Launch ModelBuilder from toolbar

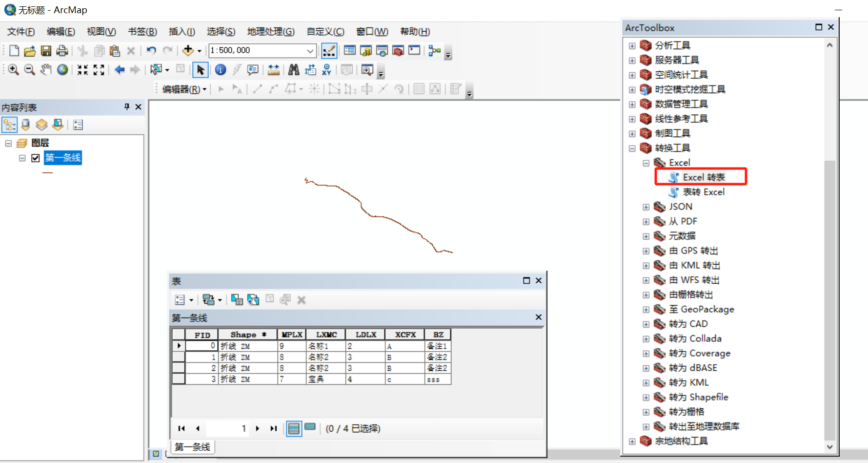point(435,50)
